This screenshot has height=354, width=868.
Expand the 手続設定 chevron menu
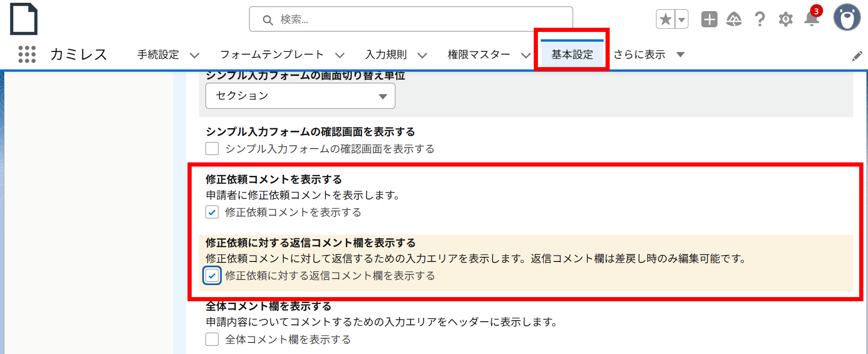pyautogui.click(x=194, y=56)
